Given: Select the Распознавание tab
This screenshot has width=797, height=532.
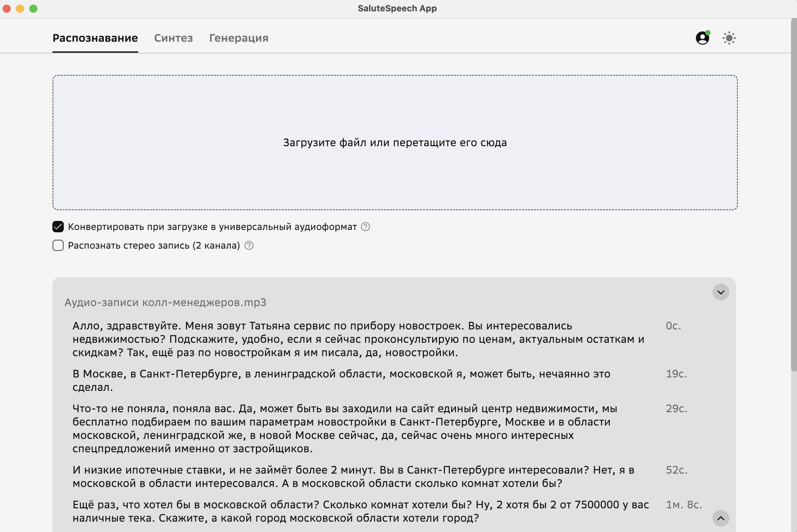Looking at the screenshot, I should pyautogui.click(x=95, y=38).
